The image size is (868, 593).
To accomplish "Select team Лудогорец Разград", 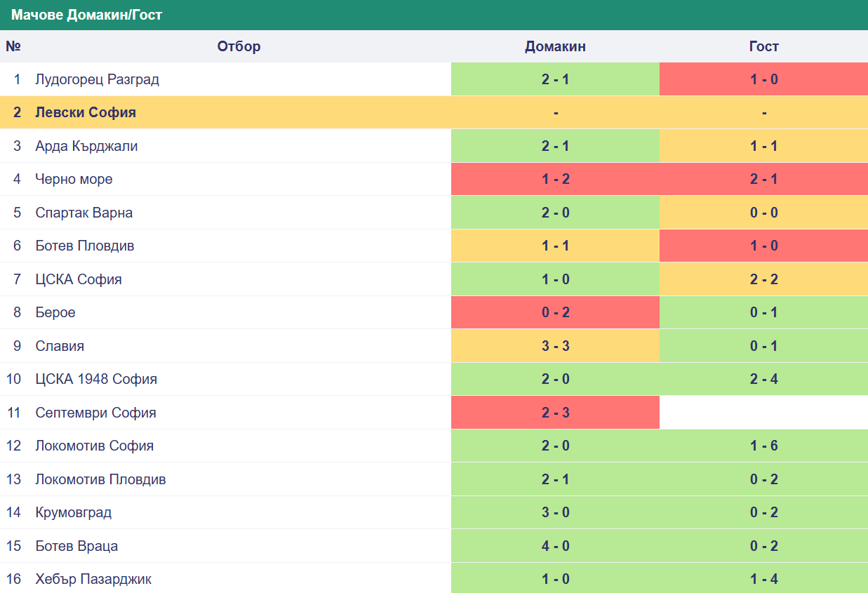I will [x=98, y=79].
